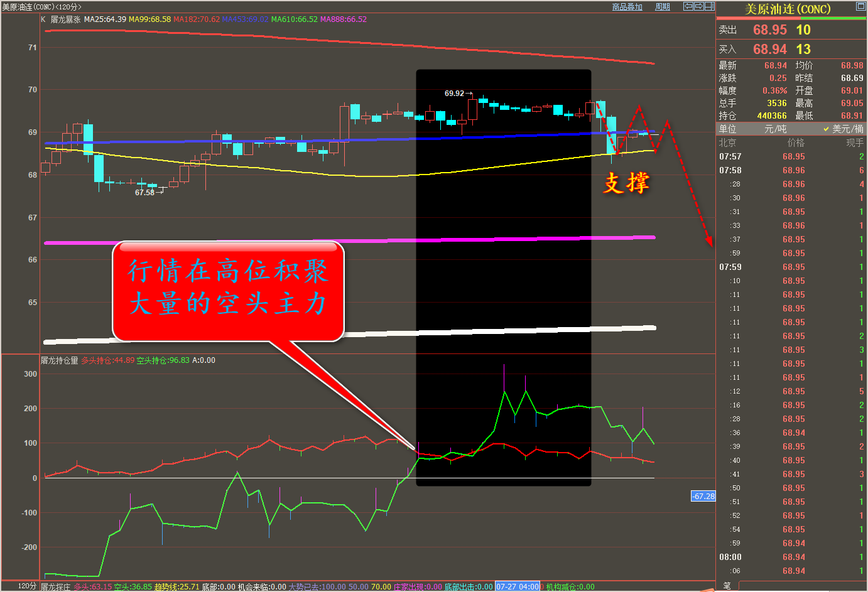Click the 机会来临:0.00 value
Viewport: 868px width, 592px height.
pyautogui.click(x=262, y=587)
